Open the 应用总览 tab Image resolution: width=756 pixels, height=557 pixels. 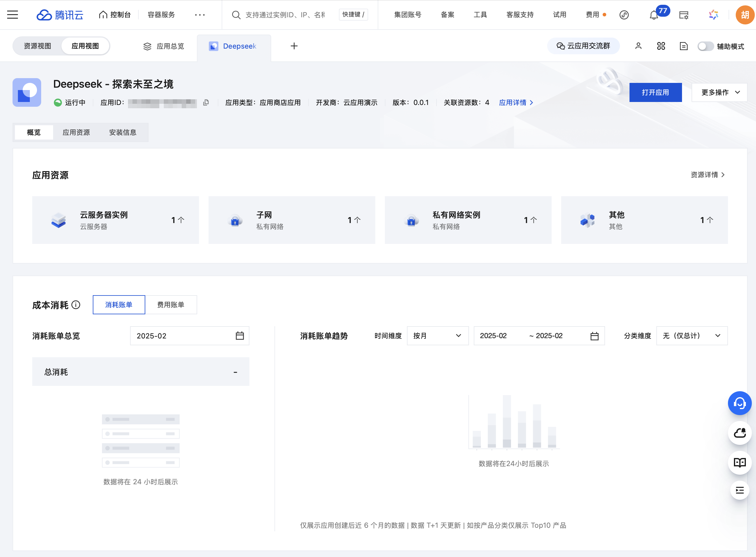164,46
